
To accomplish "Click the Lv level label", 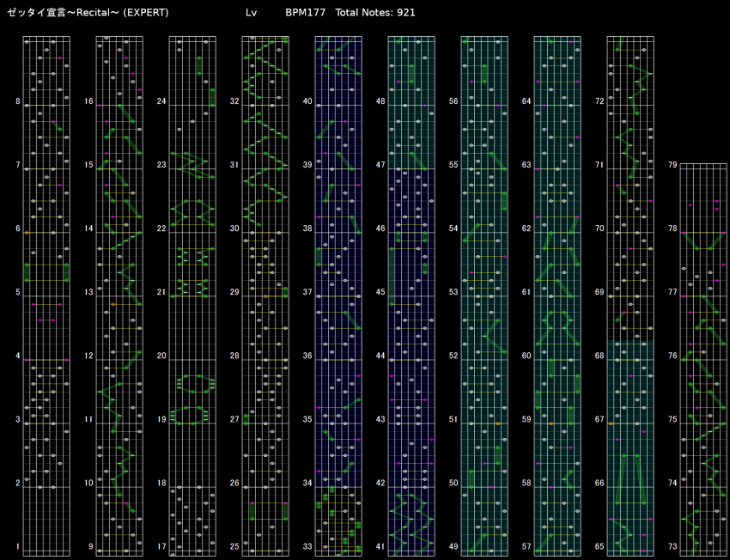I will coord(251,13).
